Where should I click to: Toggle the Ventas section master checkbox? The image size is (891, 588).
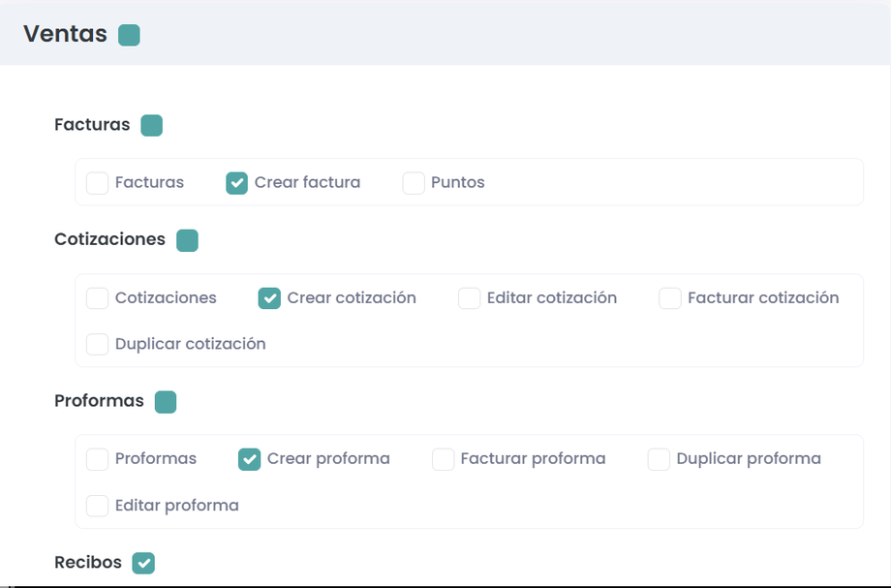(129, 35)
